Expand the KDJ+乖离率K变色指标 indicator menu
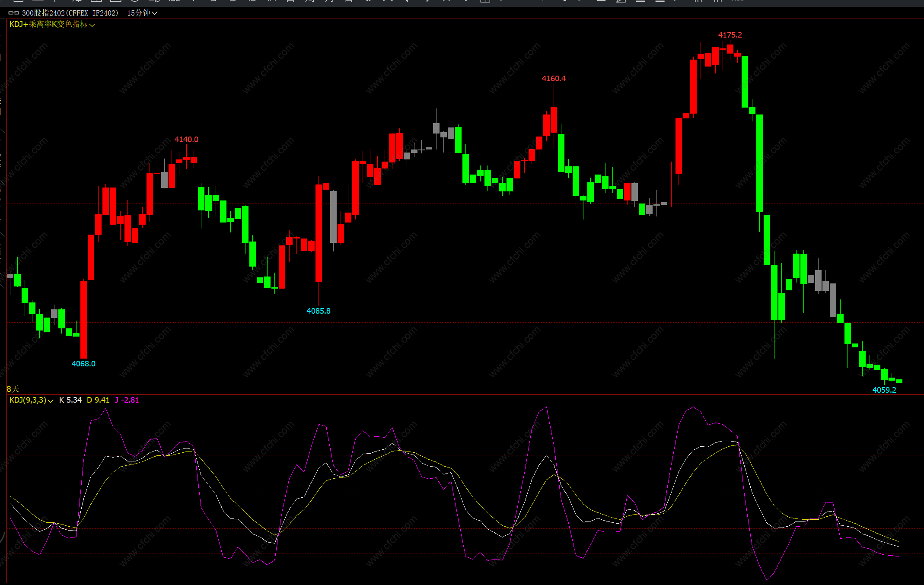This screenshot has height=585, width=924. point(52,24)
